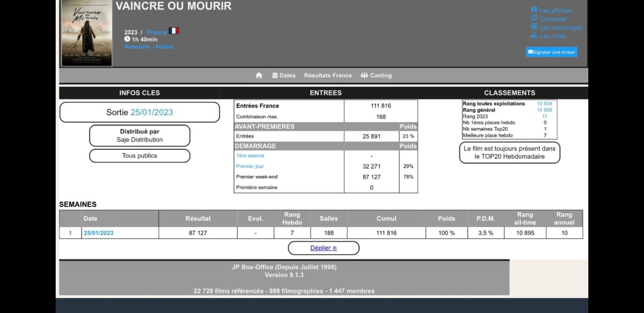Click the 100 % Poids cell

coord(446,233)
